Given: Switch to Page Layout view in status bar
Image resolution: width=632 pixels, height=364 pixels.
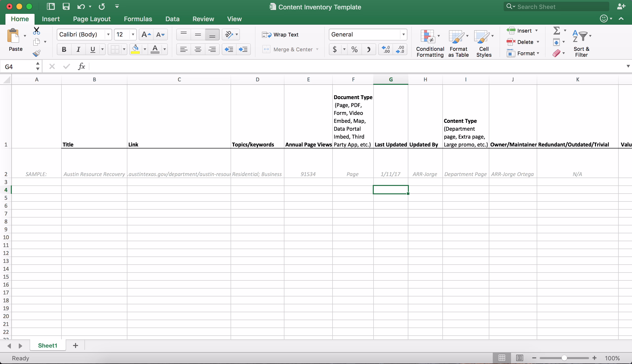Looking at the screenshot, I should 519,358.
